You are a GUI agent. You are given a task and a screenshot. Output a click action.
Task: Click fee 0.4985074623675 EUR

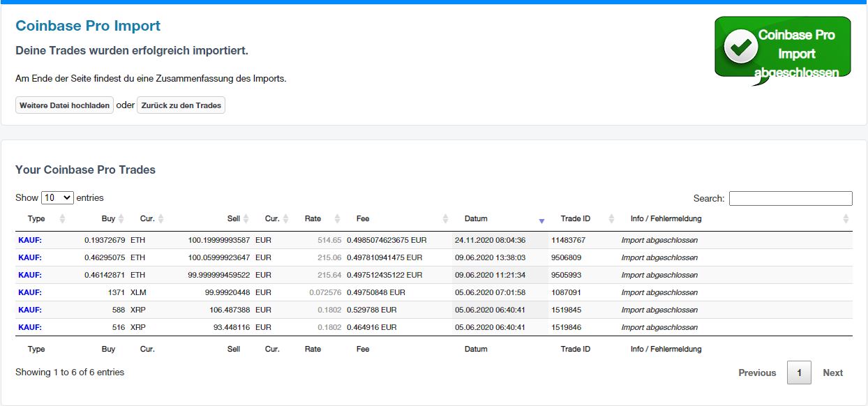[x=387, y=240]
